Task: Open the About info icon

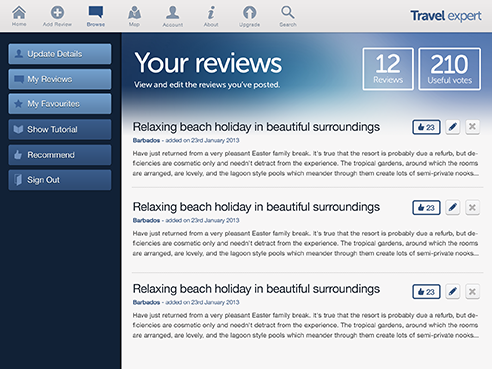Action: (211, 13)
